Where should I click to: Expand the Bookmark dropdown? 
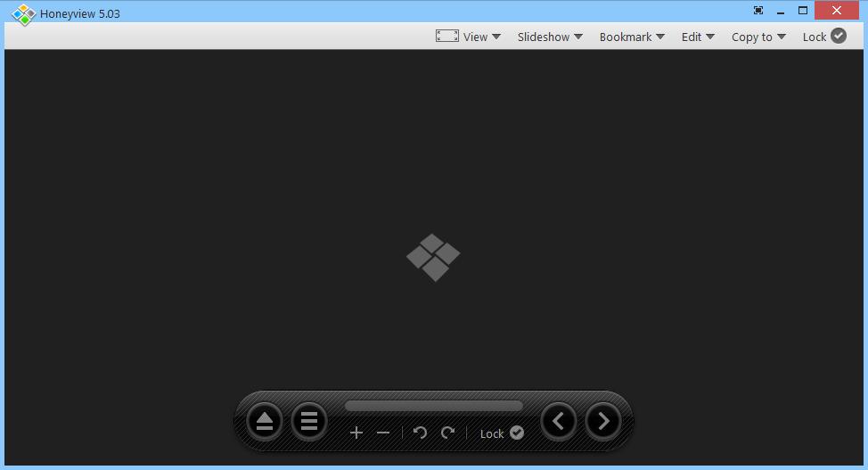tap(632, 37)
